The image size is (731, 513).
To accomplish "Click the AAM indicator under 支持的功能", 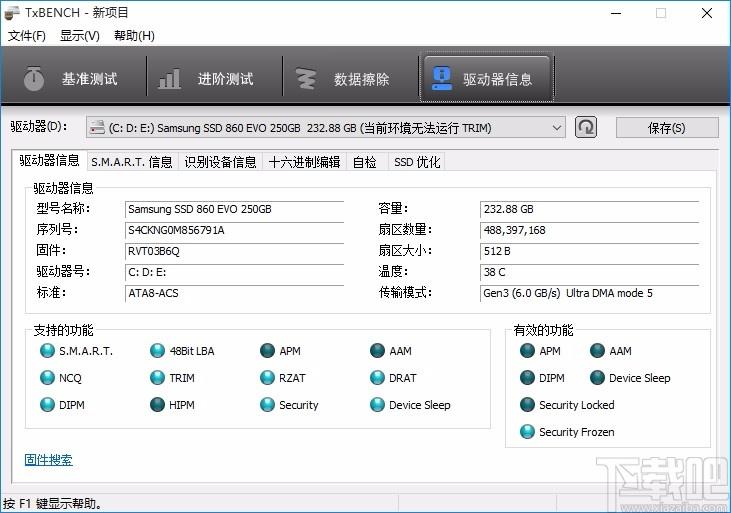I will click(377, 351).
